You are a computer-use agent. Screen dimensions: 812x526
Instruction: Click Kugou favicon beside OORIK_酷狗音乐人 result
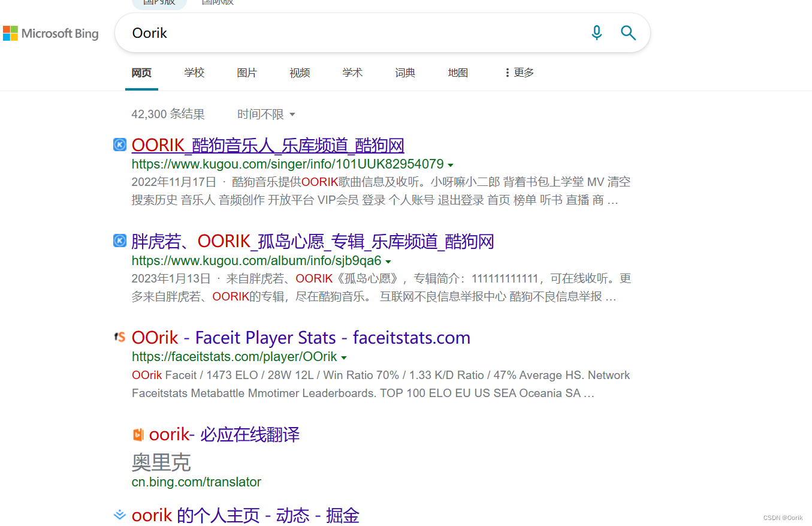pos(120,145)
